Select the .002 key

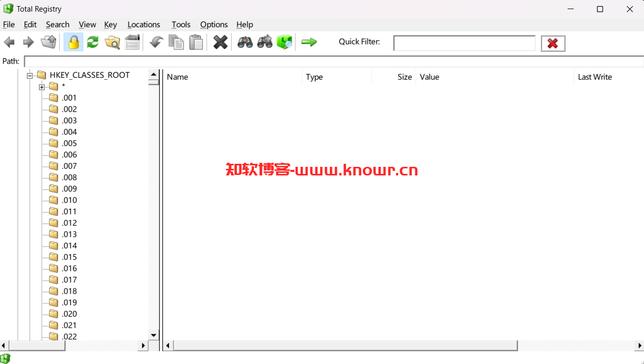coord(69,109)
